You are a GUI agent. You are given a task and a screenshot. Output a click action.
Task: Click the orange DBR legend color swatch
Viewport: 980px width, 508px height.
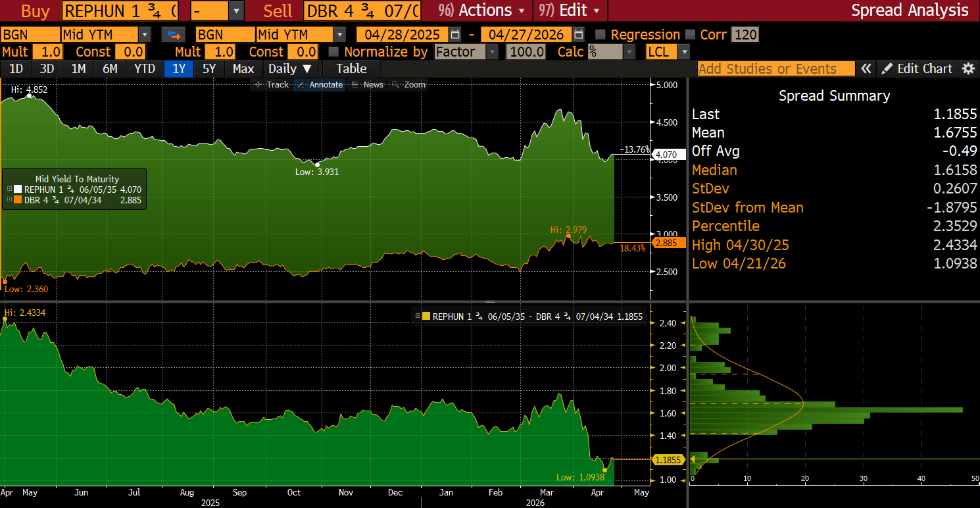[x=18, y=199]
